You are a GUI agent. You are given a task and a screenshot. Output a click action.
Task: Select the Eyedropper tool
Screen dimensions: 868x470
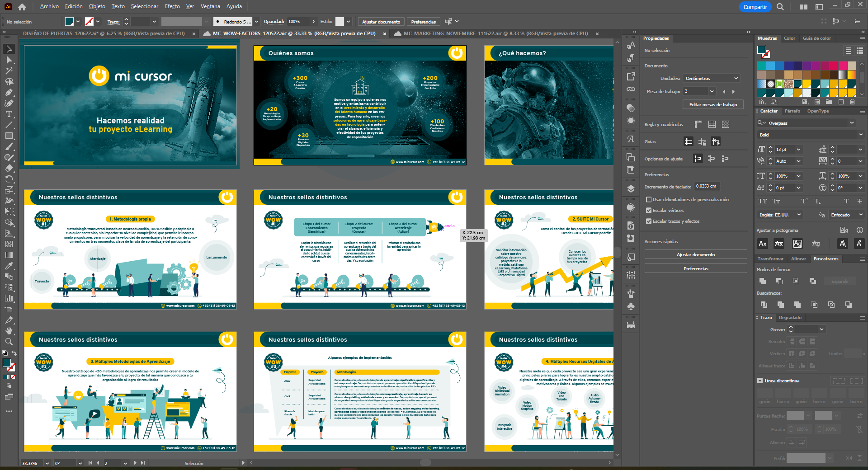pyautogui.click(x=9, y=266)
